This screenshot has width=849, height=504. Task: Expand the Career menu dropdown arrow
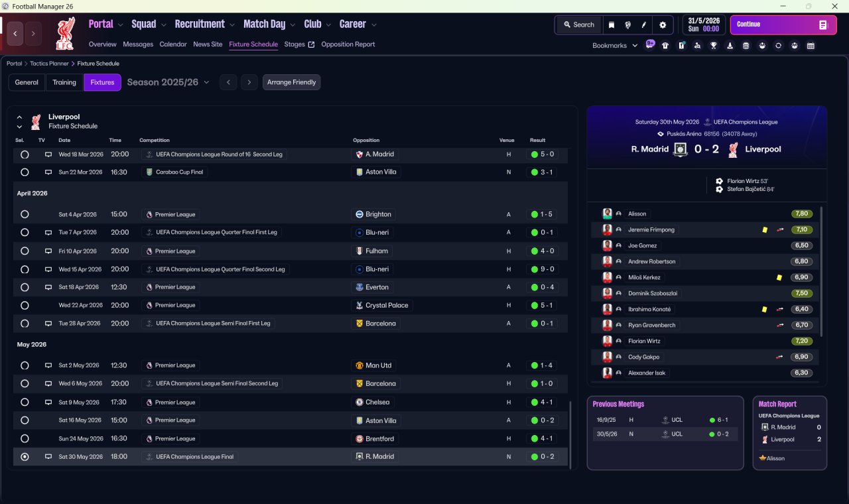click(374, 25)
